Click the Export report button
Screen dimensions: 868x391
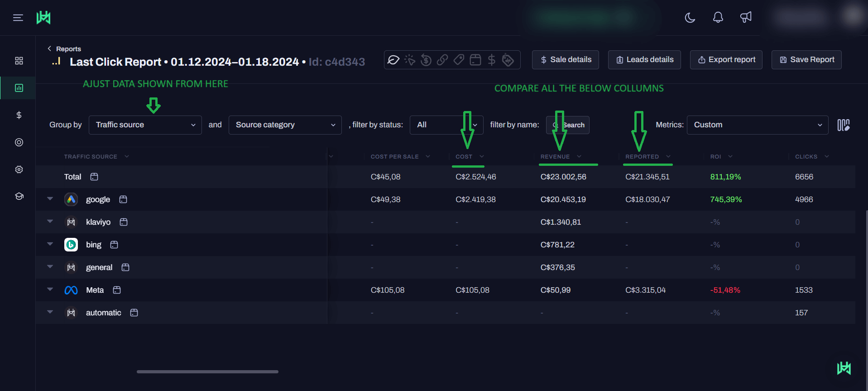[726, 60]
